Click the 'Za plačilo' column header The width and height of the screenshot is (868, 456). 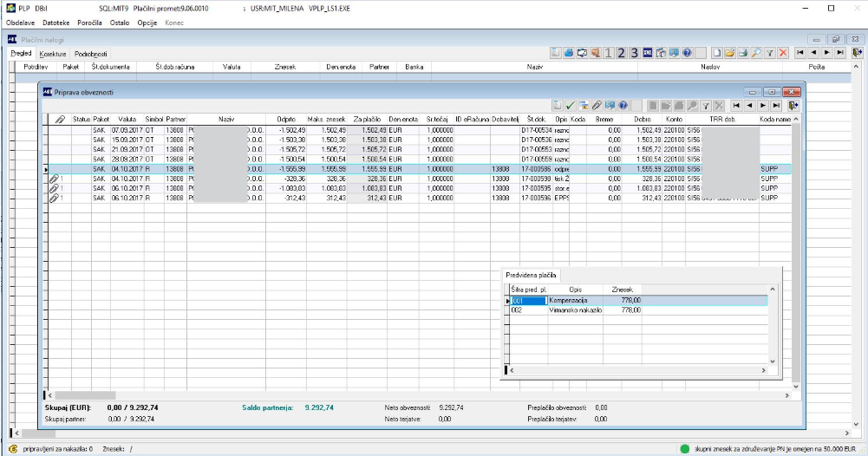point(368,119)
